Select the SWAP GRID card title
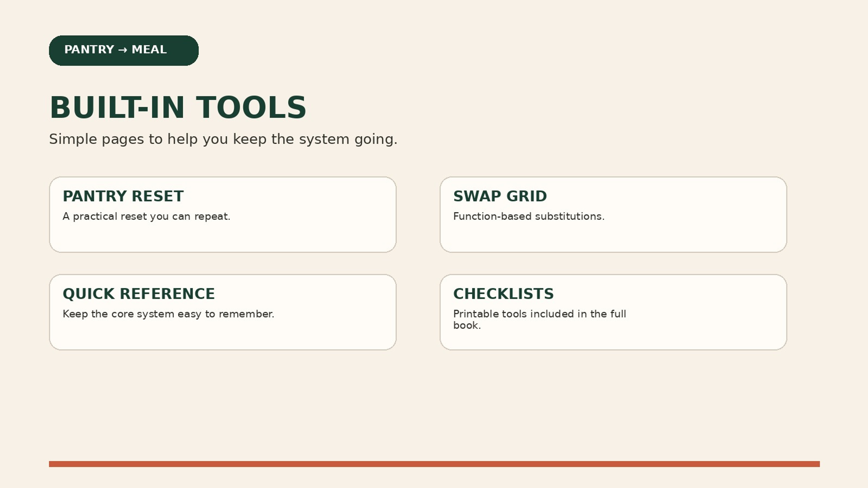 click(500, 196)
